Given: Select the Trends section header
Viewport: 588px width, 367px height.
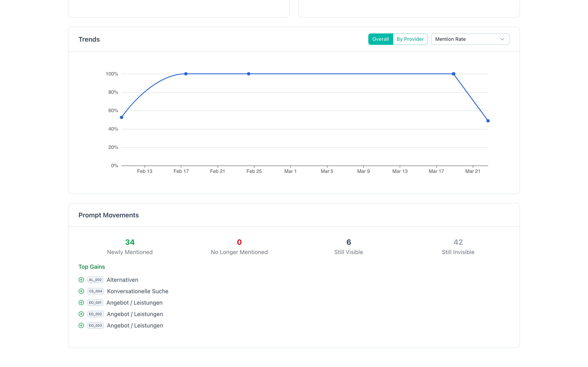Looking at the screenshot, I should [x=89, y=39].
